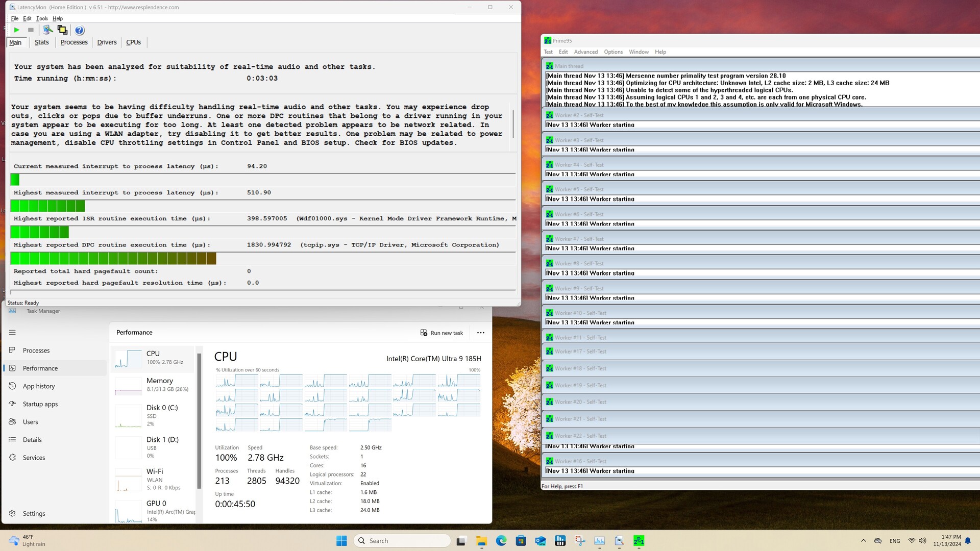Start the LatencyMon monitor with the green play icon
This screenshot has width=980, height=551.
pos(16,30)
